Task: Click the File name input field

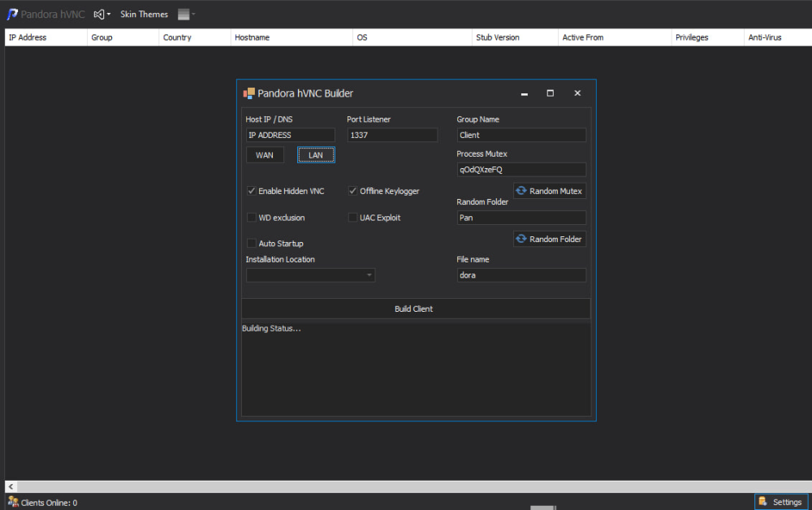Action: click(520, 275)
